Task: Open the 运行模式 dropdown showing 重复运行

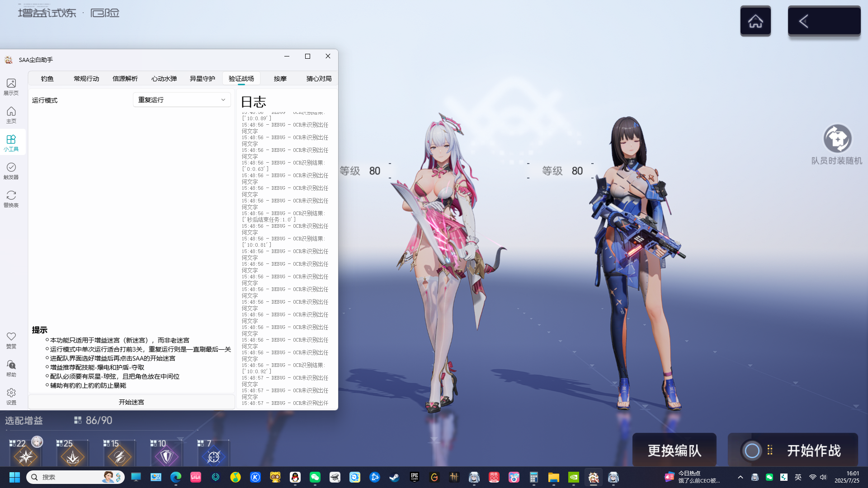Action: click(182, 100)
